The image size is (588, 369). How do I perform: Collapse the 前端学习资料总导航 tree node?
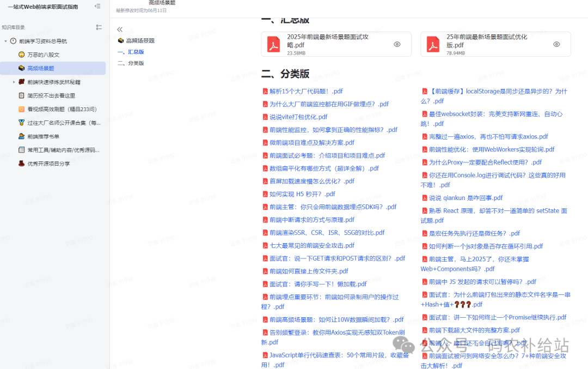point(5,41)
